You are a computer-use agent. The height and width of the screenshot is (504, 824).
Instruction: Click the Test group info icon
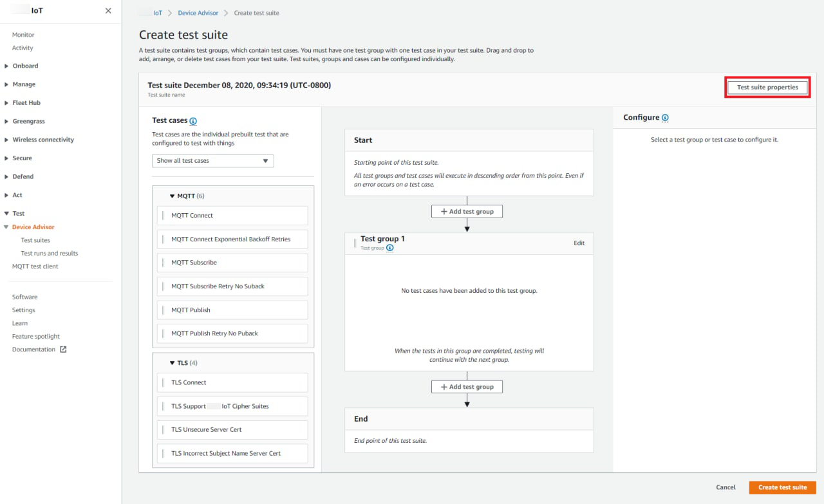click(390, 248)
